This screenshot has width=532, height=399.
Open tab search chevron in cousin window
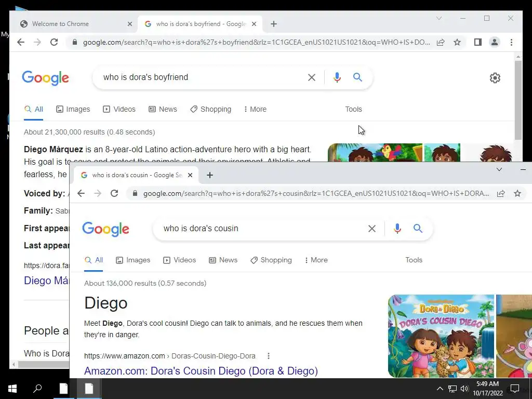point(499,169)
